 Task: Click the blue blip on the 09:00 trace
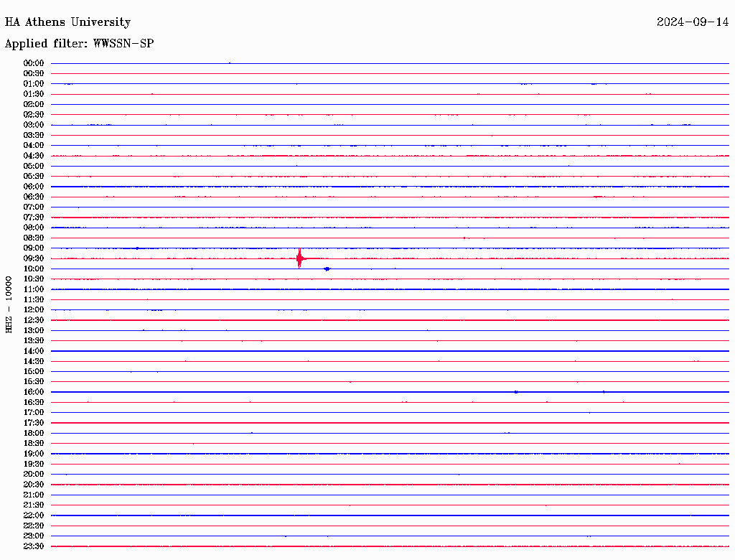137,248
